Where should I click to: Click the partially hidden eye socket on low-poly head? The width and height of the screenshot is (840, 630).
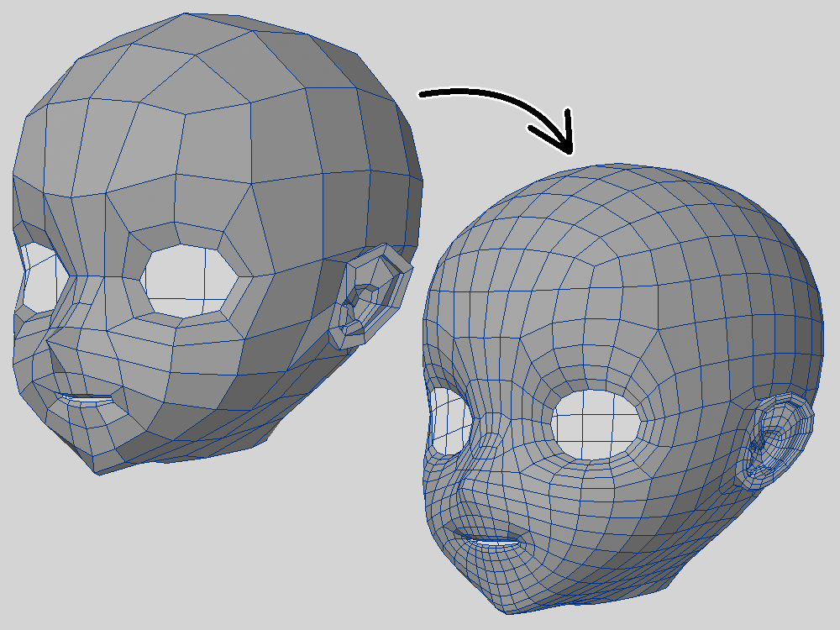[38, 276]
